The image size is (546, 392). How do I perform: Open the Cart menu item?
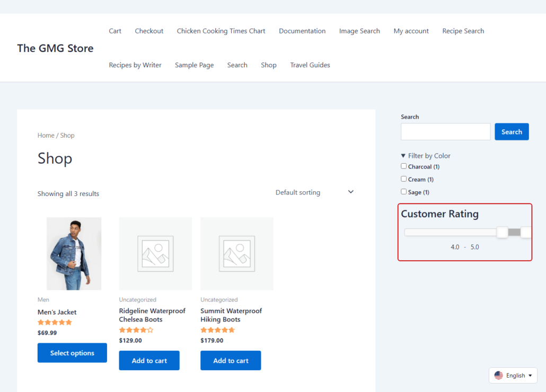point(115,31)
